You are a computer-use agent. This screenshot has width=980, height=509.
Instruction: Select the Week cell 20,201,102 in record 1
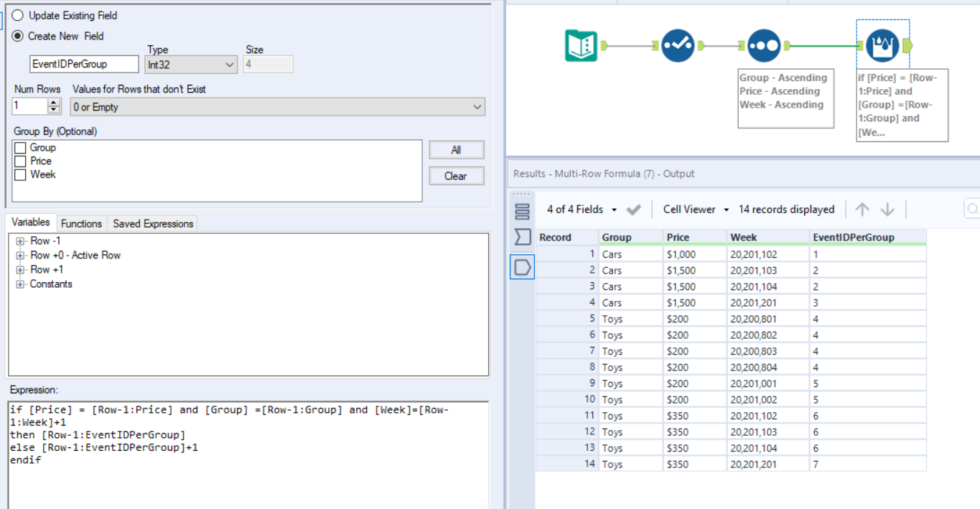pyautogui.click(x=767, y=254)
